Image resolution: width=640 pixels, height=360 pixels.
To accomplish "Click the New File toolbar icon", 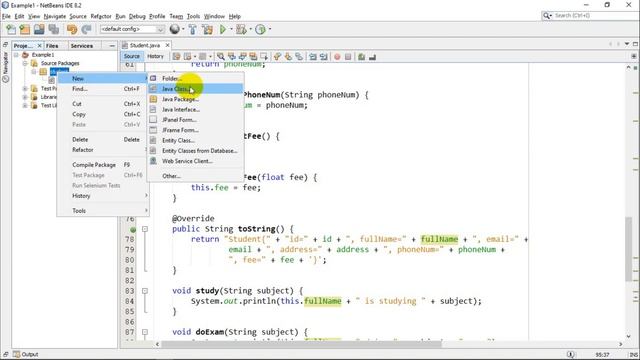I will tap(11, 29).
